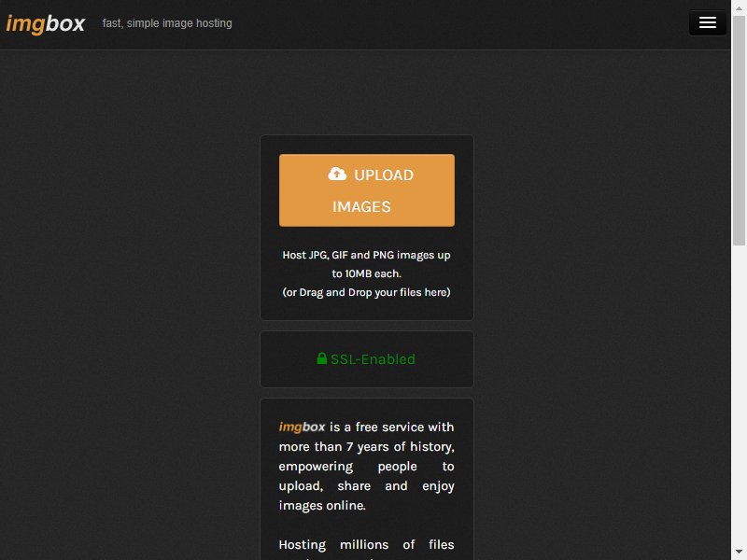Click the imgbox logo in header
Viewport: 747px width, 560px height.
[x=46, y=24]
